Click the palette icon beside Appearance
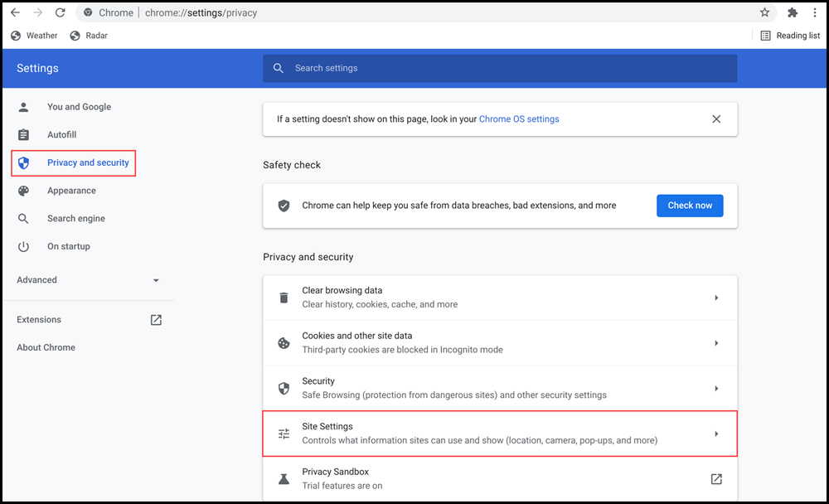This screenshot has height=504, width=829. (23, 191)
